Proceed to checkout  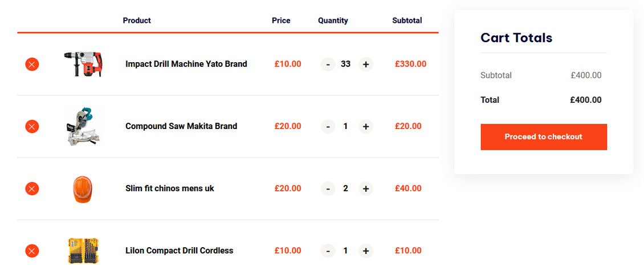[x=543, y=137]
